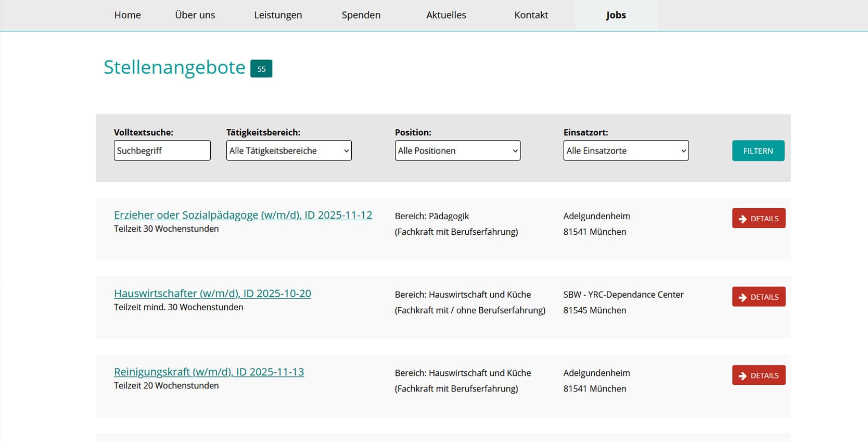Screen dimensions: 868x442
Task: Expand the Tätigkeitsbereich dropdown
Action: click(x=289, y=150)
